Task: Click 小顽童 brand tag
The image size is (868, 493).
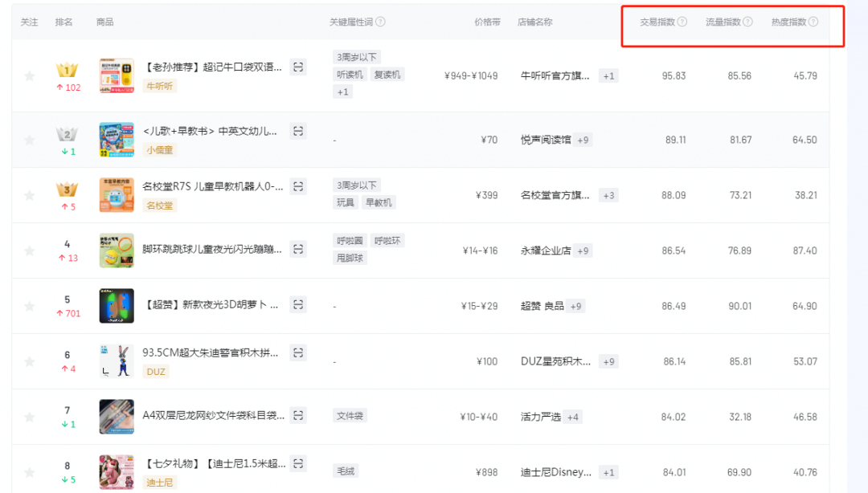Action: tap(159, 150)
